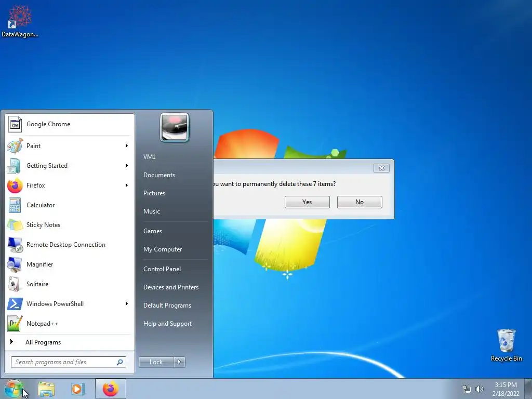Open Devices and Printers

coord(170,287)
